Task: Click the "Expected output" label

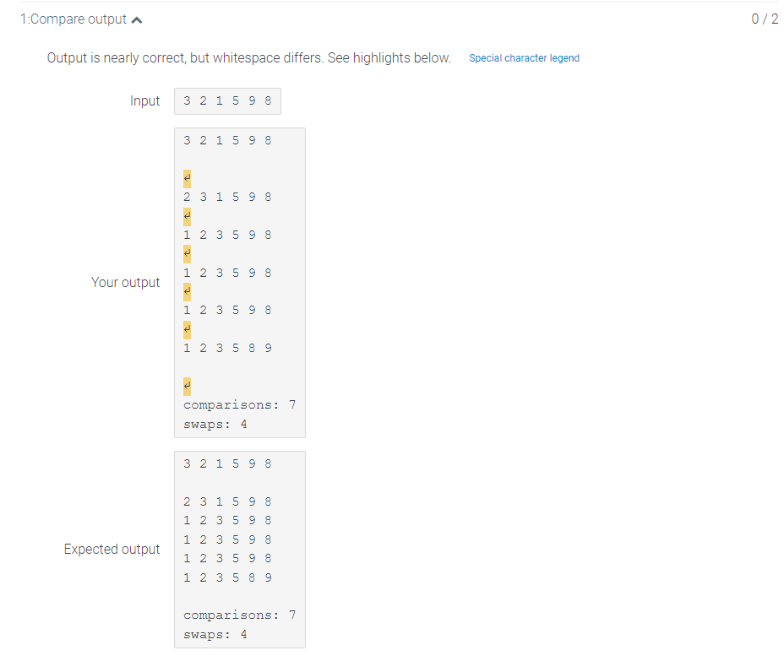Action: [x=112, y=549]
